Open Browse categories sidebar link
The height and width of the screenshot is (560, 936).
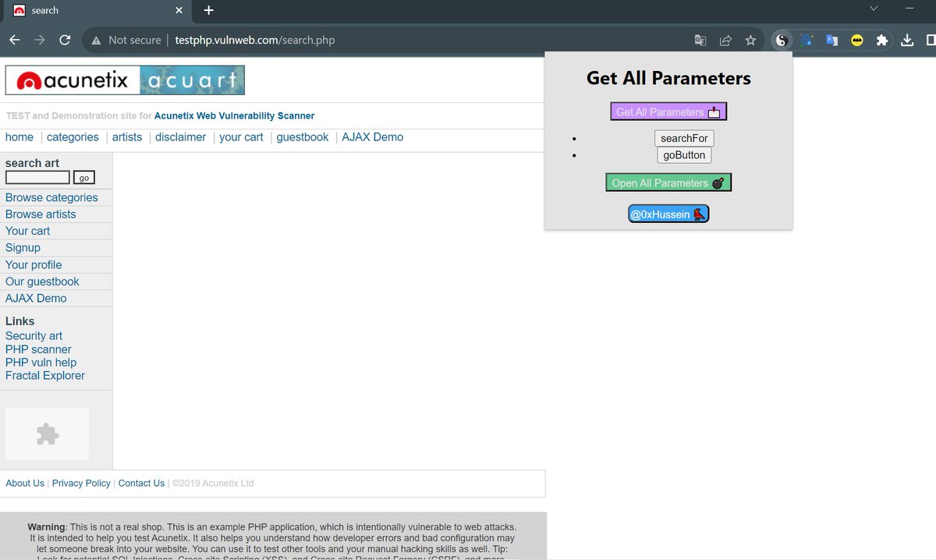coord(51,198)
